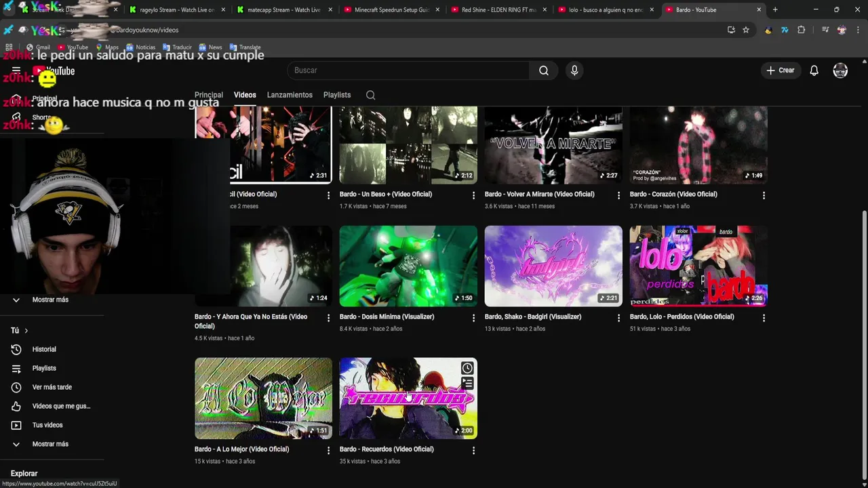Open options for Recuerdos video
The width and height of the screenshot is (868, 488).
pyautogui.click(x=473, y=450)
